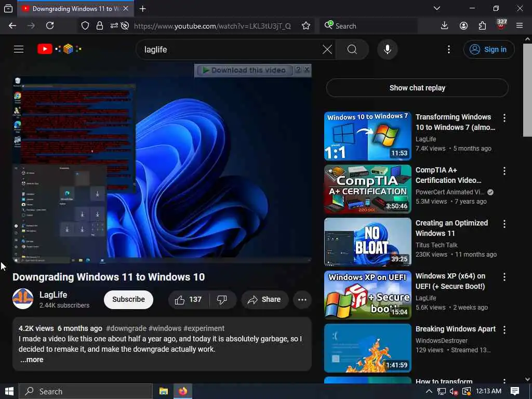Open Breaking Windows Apart thumbnail
Viewport: 532px width, 399px height.
click(x=368, y=348)
